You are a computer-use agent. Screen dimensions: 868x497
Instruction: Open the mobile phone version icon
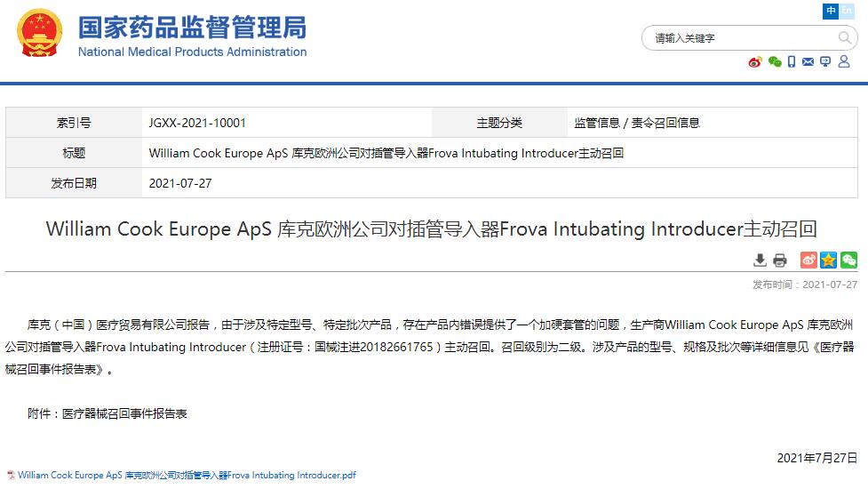point(792,61)
